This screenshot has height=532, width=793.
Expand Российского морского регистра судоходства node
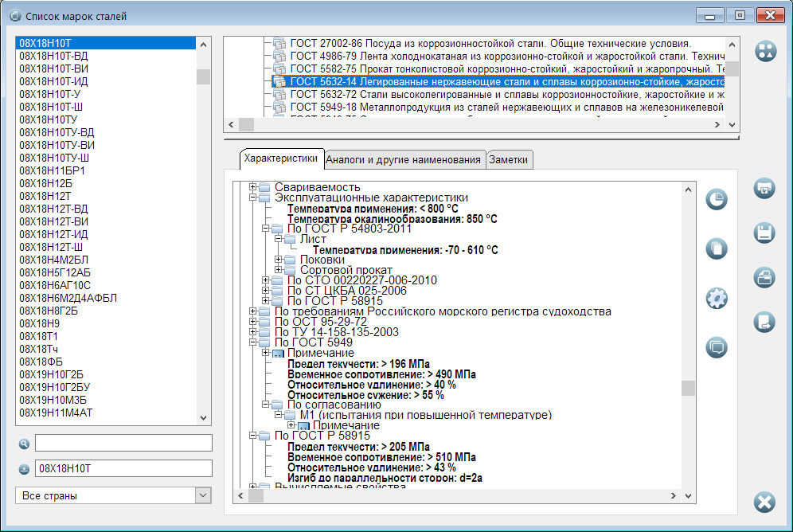pyautogui.click(x=253, y=311)
